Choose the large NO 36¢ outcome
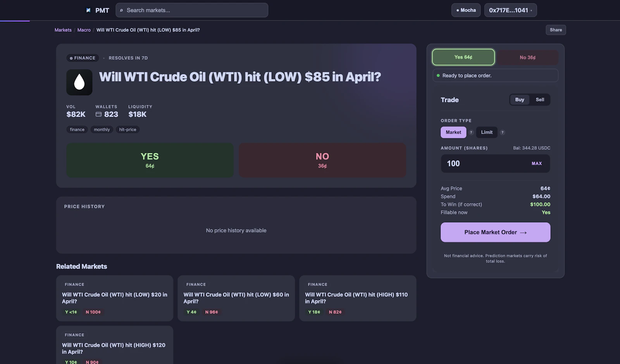Viewport: 620px width, 364px height. pos(322,160)
